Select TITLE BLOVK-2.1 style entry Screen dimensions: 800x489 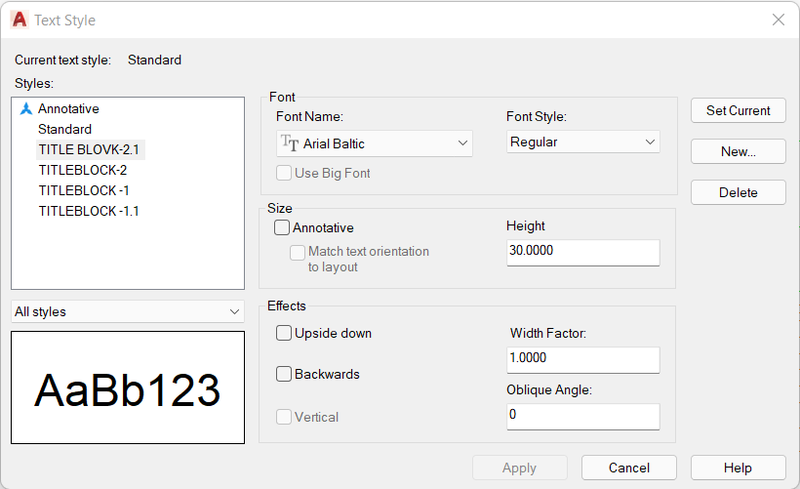coord(89,150)
